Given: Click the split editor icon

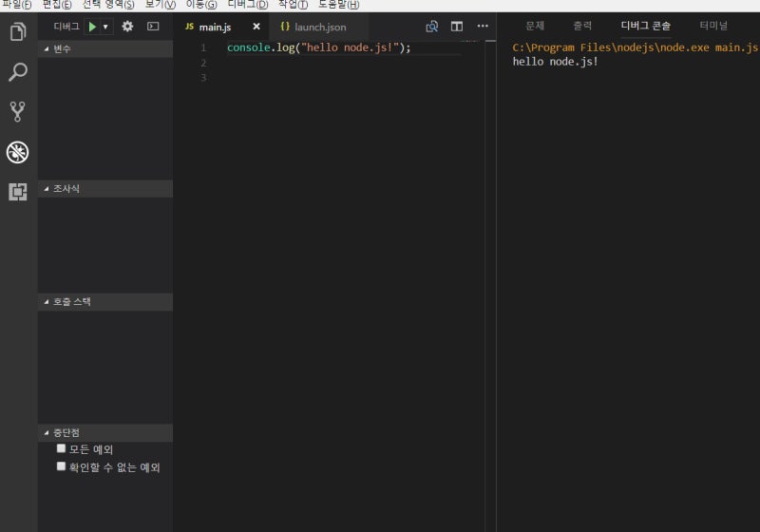Looking at the screenshot, I should pyautogui.click(x=457, y=27).
